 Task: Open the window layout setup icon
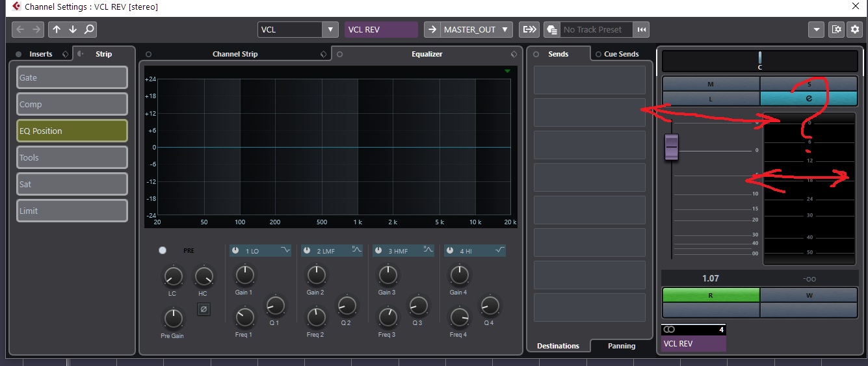837,29
